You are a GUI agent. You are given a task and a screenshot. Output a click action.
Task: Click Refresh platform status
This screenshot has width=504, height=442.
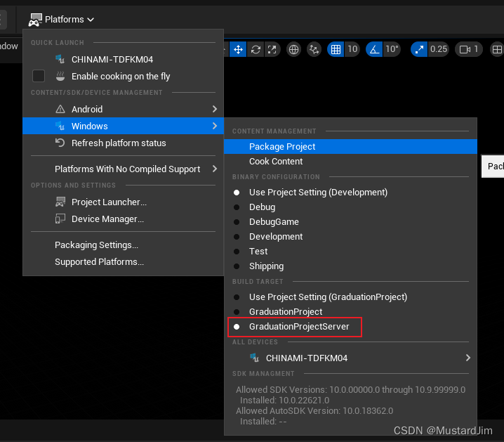click(123, 143)
